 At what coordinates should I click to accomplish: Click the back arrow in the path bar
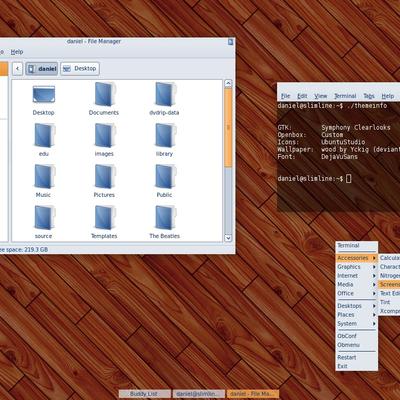[18, 69]
